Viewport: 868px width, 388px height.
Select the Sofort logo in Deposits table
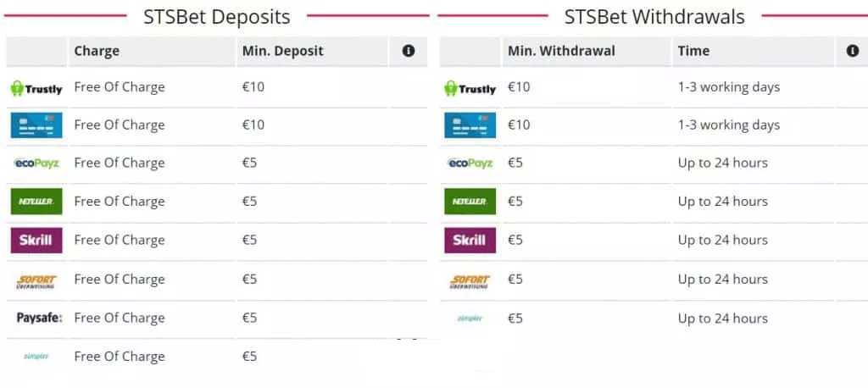click(36, 281)
